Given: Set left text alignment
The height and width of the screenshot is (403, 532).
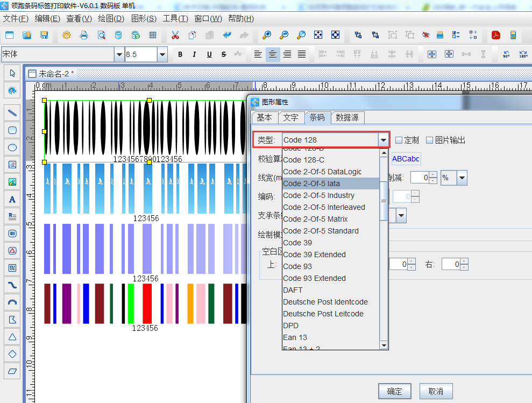Looking at the screenshot, I should tap(258, 54).
